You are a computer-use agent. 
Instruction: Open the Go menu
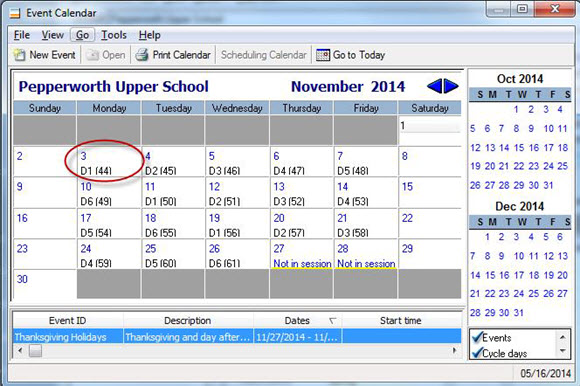82,35
